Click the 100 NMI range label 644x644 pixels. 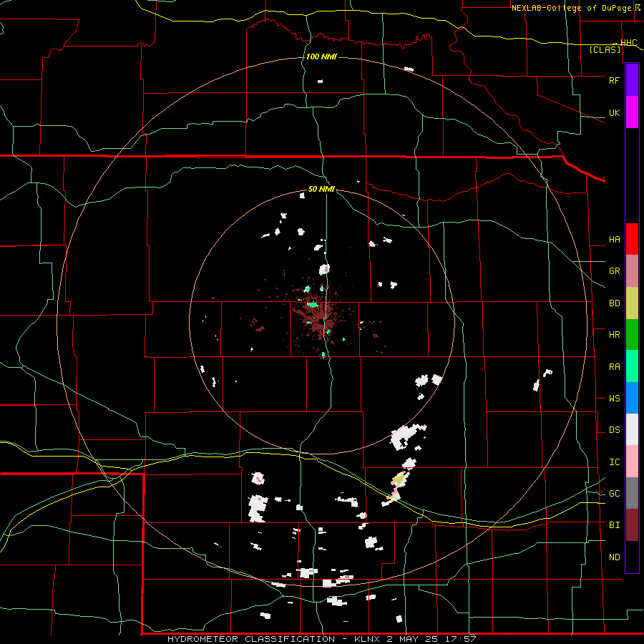pyautogui.click(x=321, y=57)
